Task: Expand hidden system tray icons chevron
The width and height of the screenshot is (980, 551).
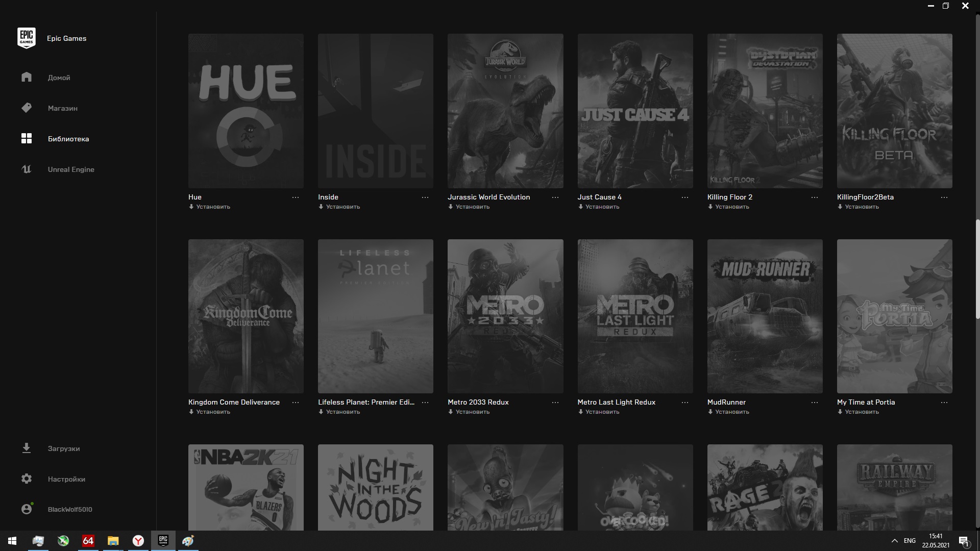Action: point(894,541)
